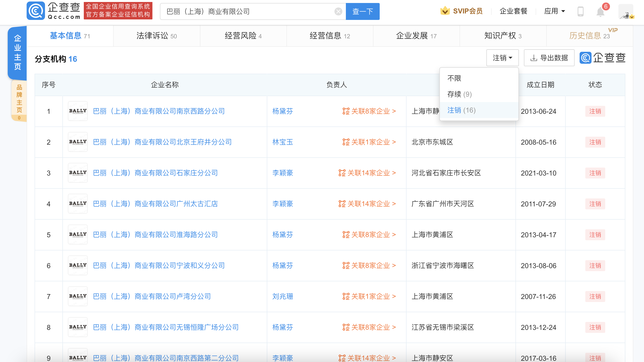Open person link 刘兆珊

282,297
